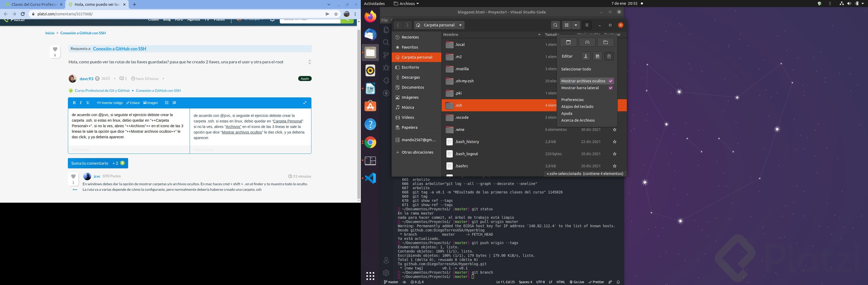Star the .bash_history file

[615, 142]
